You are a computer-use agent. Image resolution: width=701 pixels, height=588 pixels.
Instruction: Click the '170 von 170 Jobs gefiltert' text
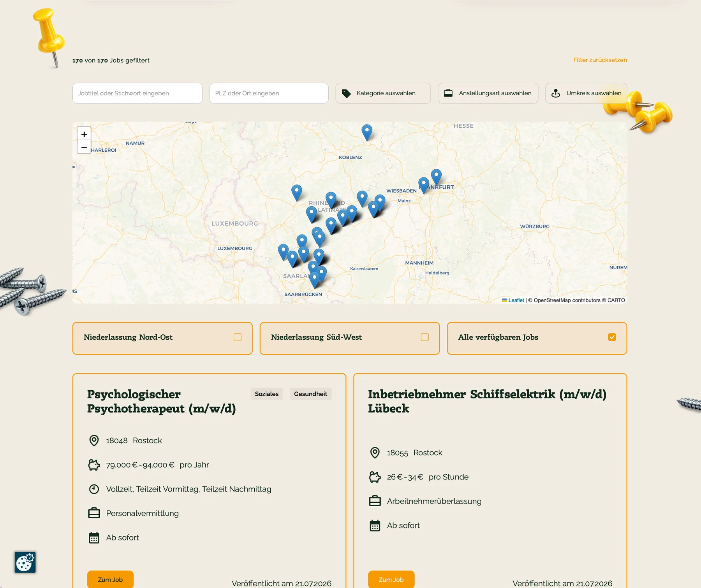point(111,60)
